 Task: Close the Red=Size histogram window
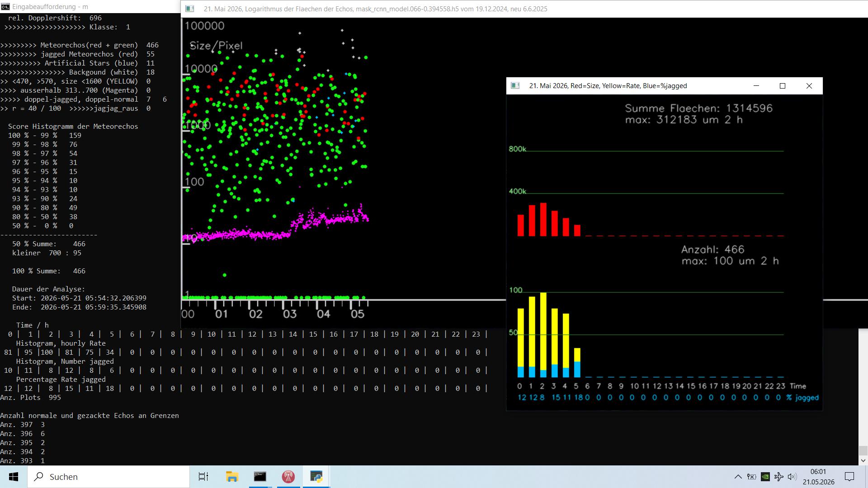coord(809,85)
